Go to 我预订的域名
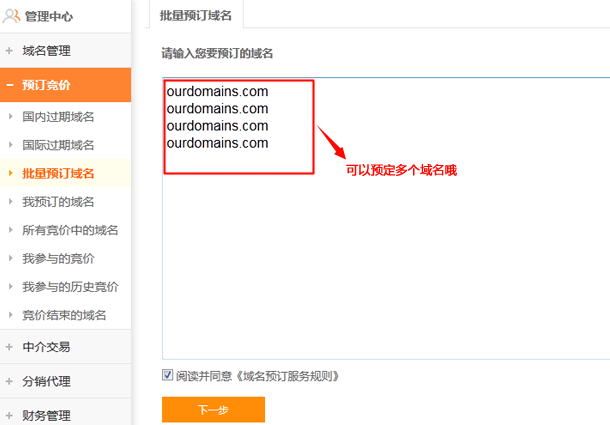Image resolution: width=610 pixels, height=425 pixels. click(58, 202)
